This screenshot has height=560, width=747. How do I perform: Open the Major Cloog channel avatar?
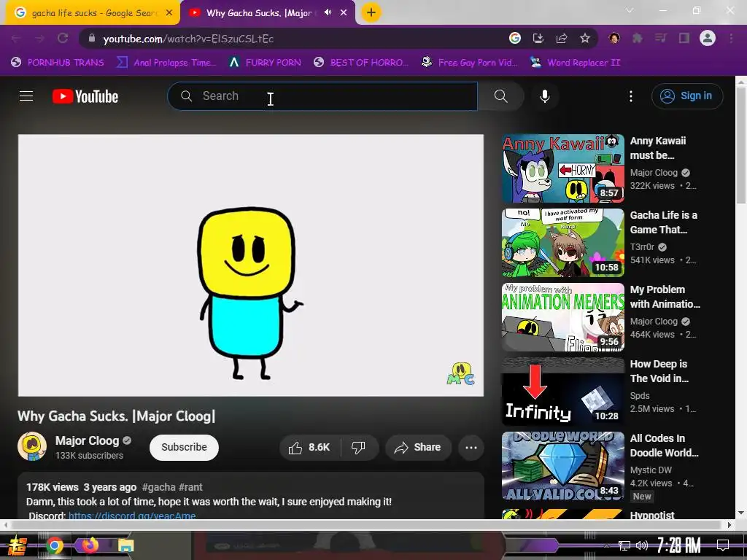tap(32, 446)
